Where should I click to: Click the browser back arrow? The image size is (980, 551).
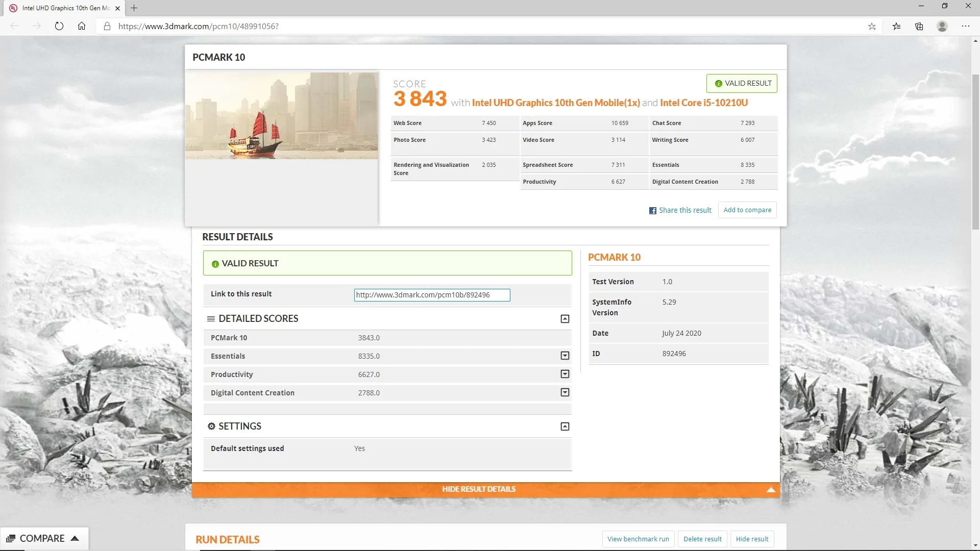pos(14,26)
